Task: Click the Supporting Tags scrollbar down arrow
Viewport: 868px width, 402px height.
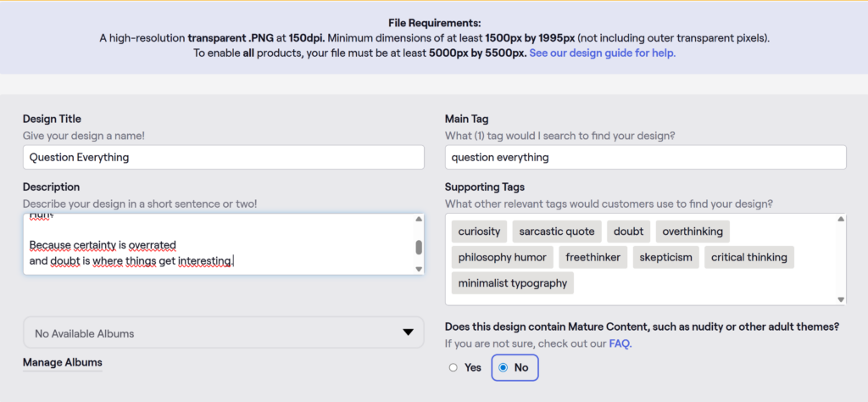Action: pos(841,299)
